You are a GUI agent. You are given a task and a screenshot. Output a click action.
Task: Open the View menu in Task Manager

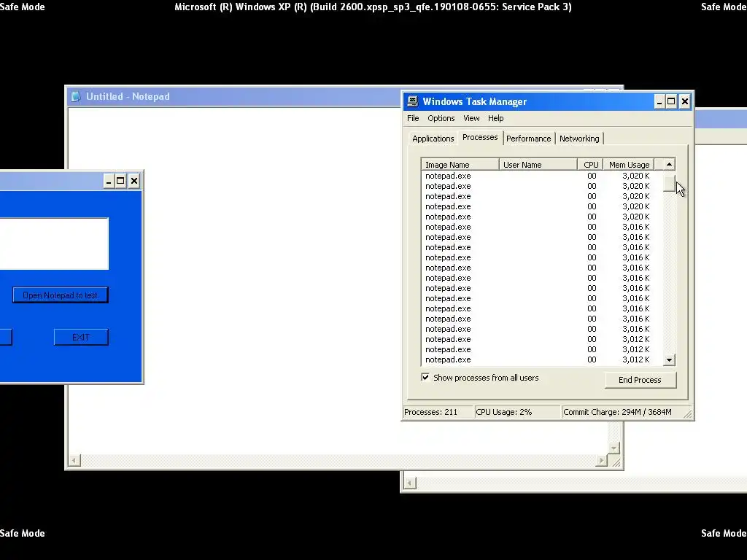point(471,118)
